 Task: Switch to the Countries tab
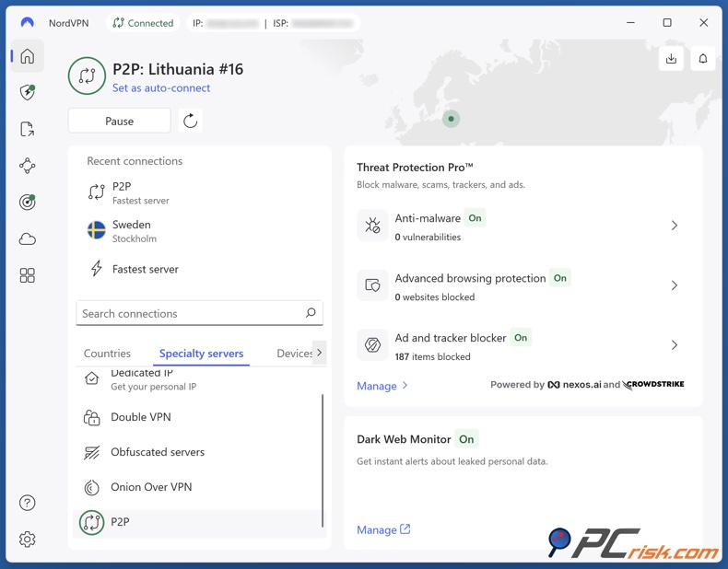[x=107, y=354]
